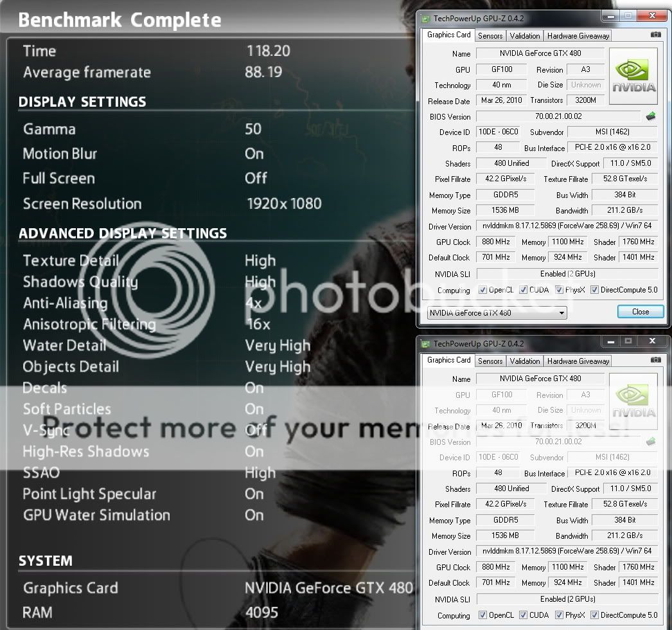Click the title bar app icon of upper GPU-Z
The width and height of the screenshot is (672, 630).
426,19
